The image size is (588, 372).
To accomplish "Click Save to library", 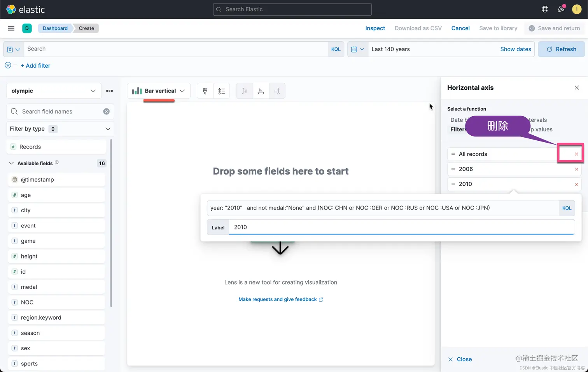I will pyautogui.click(x=498, y=28).
